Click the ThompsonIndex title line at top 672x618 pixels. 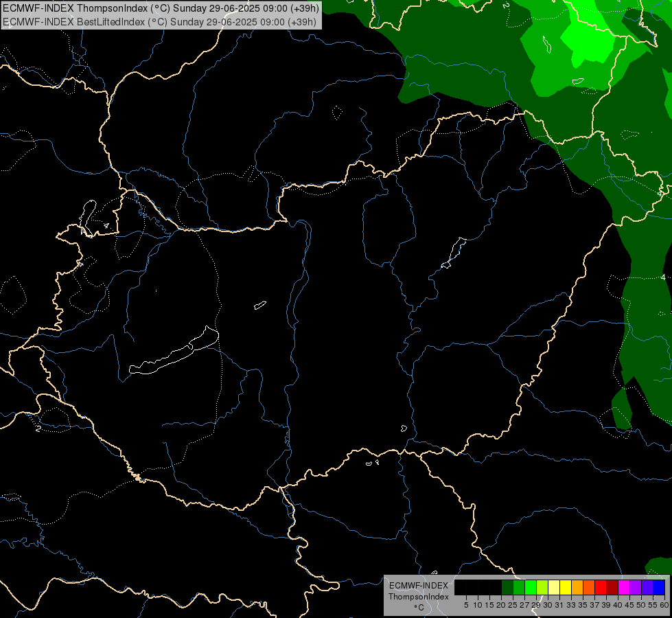pyautogui.click(x=161, y=8)
